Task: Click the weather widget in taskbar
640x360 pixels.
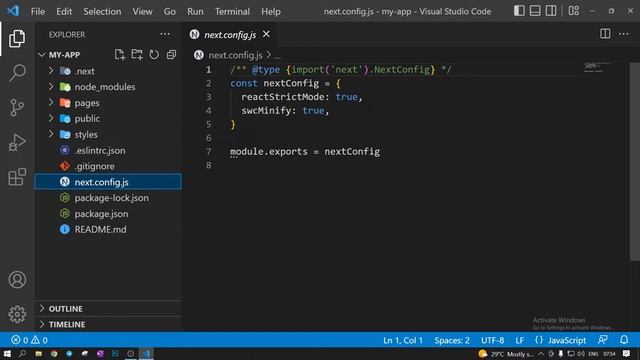Action: coord(505,354)
